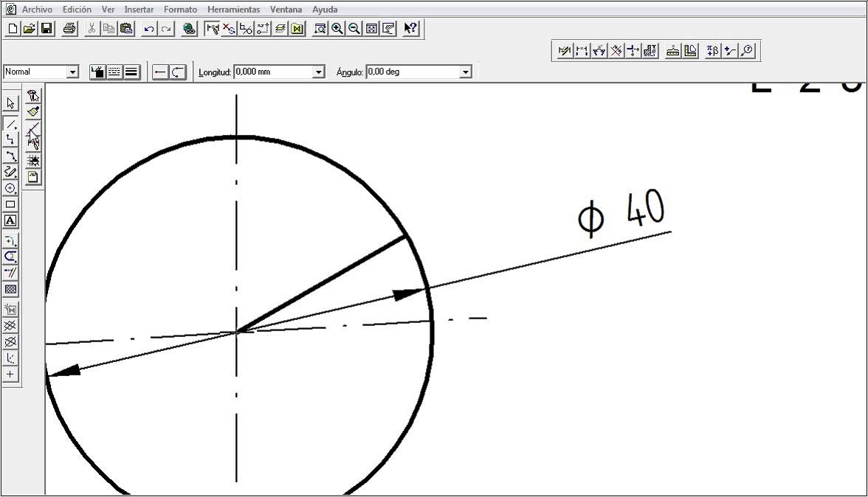
Task: Open the Herramientas menu
Action: point(233,10)
